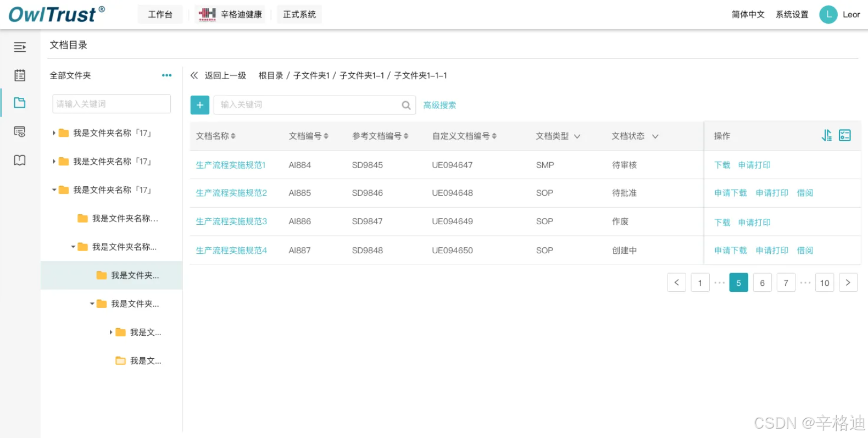Click the user avatar L
The width and height of the screenshot is (868, 438).
828,15
